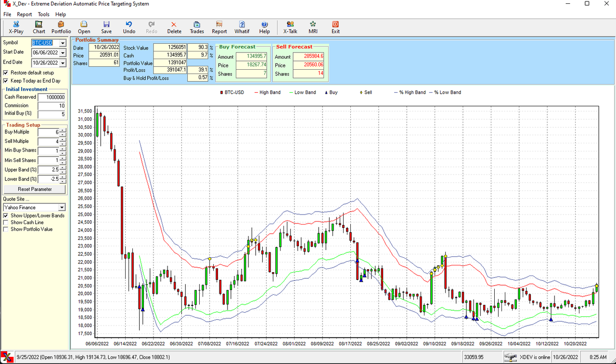Screen dimensions: 616x364
Task: Enable Show Portfolio Value checkbox
Action: click(x=6, y=229)
